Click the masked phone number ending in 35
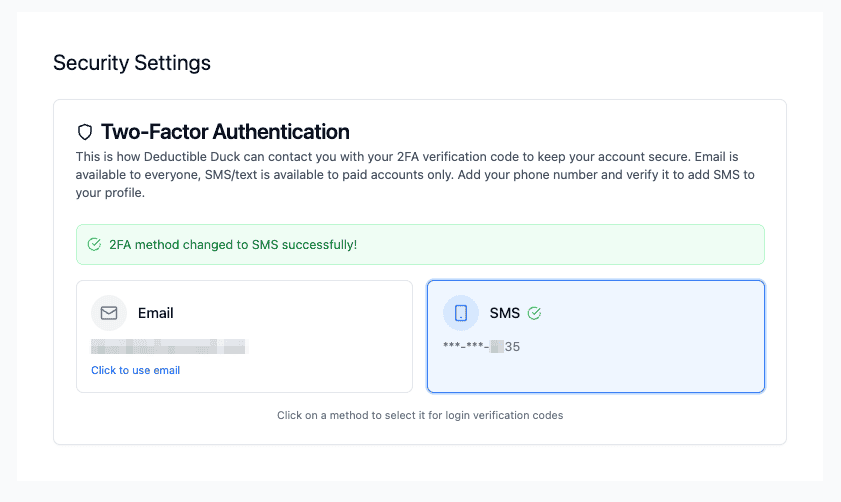841x502 pixels. [481, 347]
